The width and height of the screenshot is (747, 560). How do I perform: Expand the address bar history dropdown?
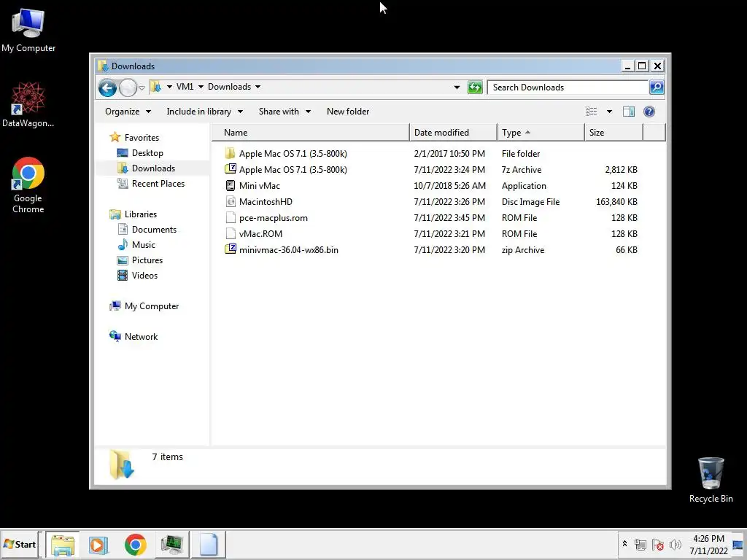click(457, 87)
